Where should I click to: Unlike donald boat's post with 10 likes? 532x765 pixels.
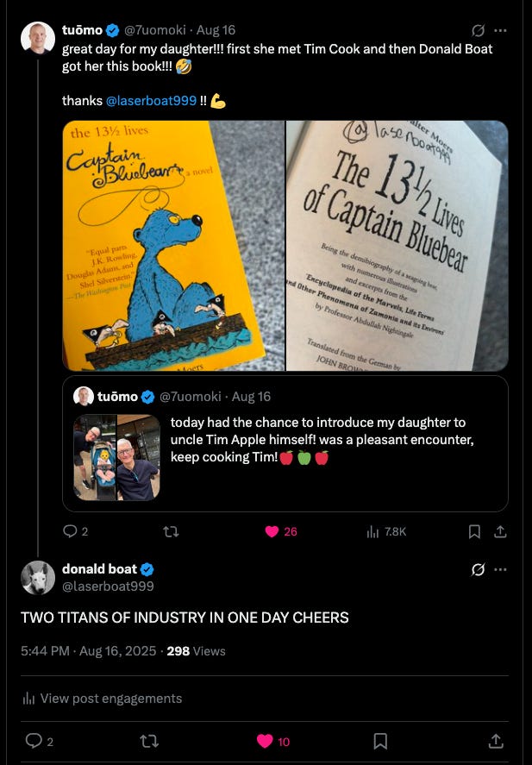tap(273, 742)
